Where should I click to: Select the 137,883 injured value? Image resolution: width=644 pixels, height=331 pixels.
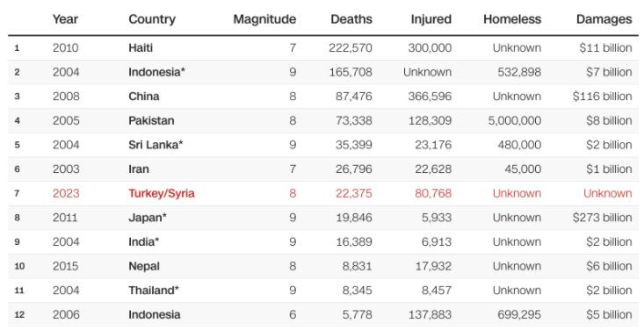point(430,314)
